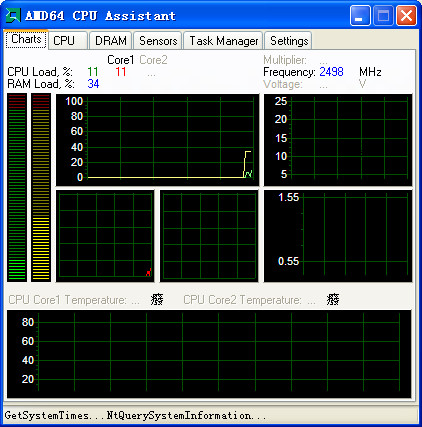Click the Core1 load chart with red trace
The height and width of the screenshot is (427, 422).
pos(105,236)
